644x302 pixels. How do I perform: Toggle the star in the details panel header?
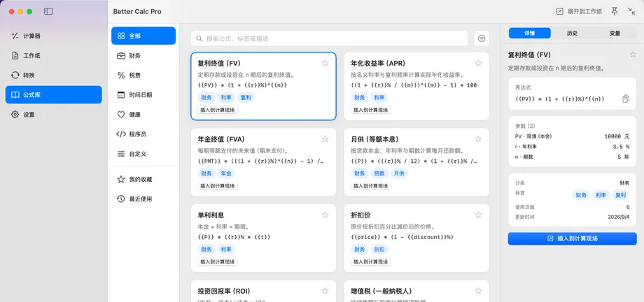(x=633, y=54)
